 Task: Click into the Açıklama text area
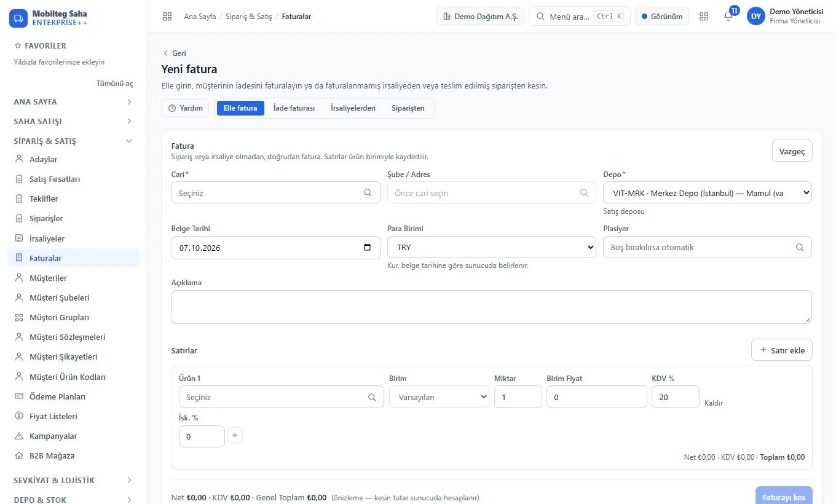[491, 307]
